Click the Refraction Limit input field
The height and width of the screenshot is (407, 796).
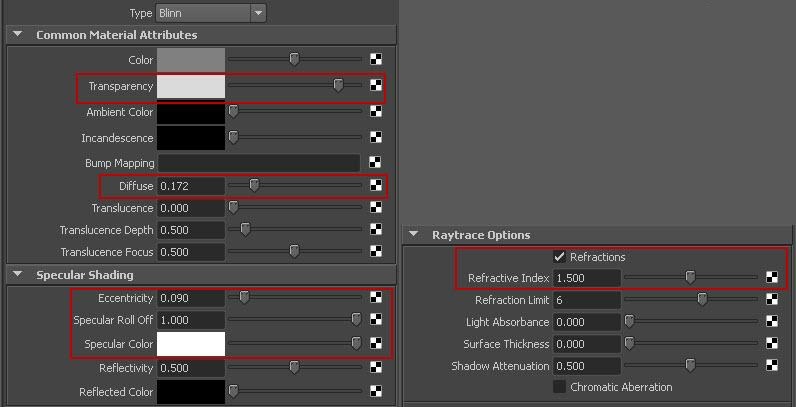(586, 300)
